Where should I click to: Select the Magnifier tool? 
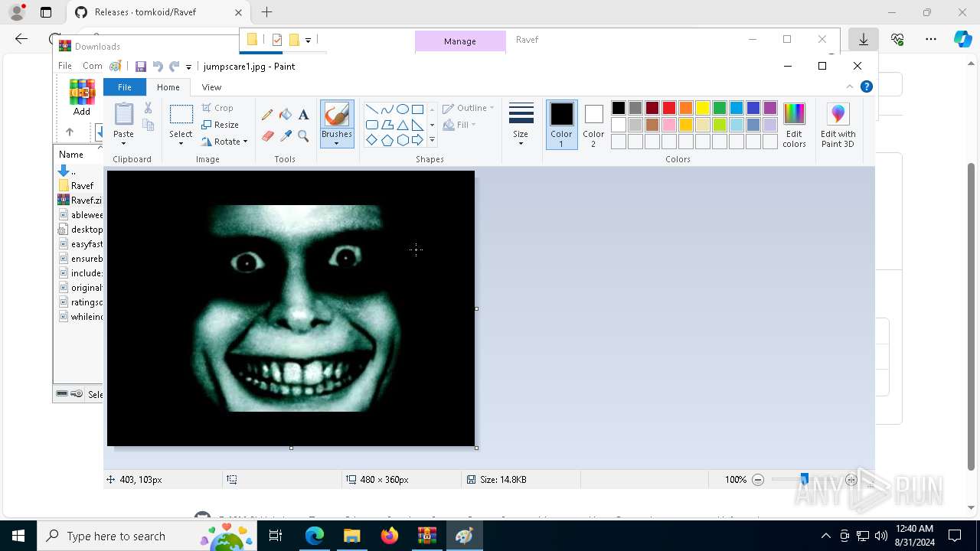[x=303, y=136]
